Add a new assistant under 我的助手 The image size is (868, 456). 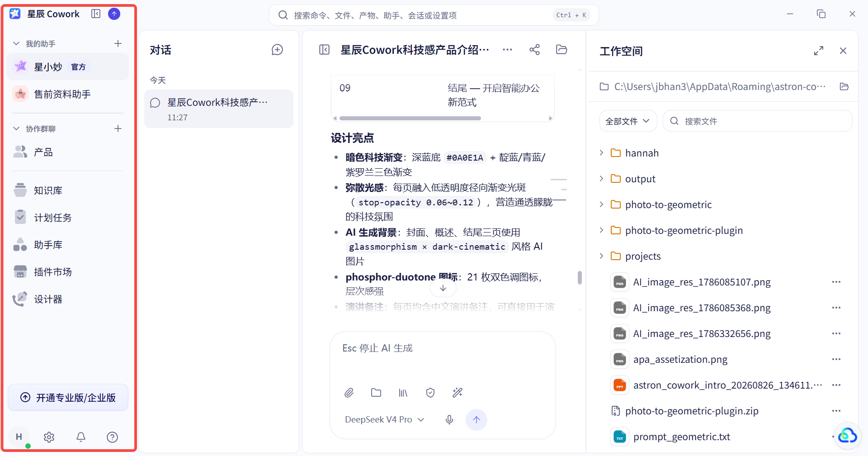(118, 43)
